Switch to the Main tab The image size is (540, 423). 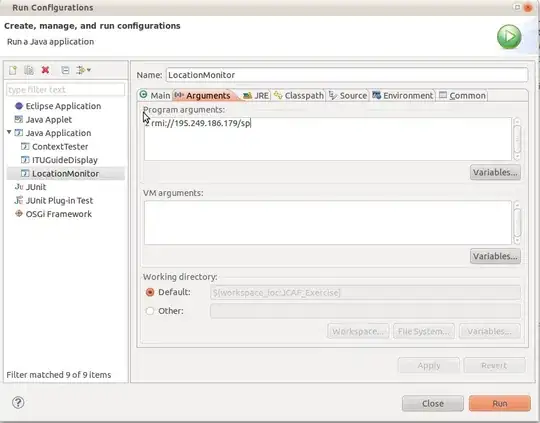click(x=155, y=95)
